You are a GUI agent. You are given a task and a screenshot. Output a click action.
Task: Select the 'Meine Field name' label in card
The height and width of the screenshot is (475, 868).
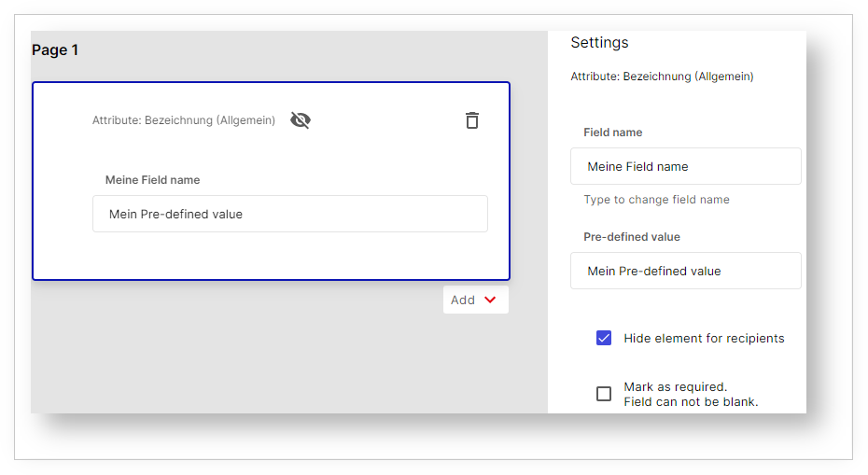pyautogui.click(x=152, y=180)
